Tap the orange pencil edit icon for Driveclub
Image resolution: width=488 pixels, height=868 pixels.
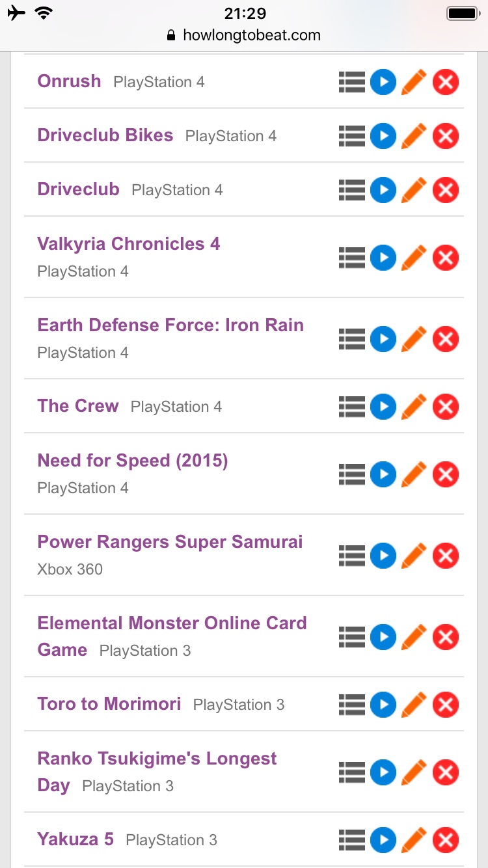(414, 190)
